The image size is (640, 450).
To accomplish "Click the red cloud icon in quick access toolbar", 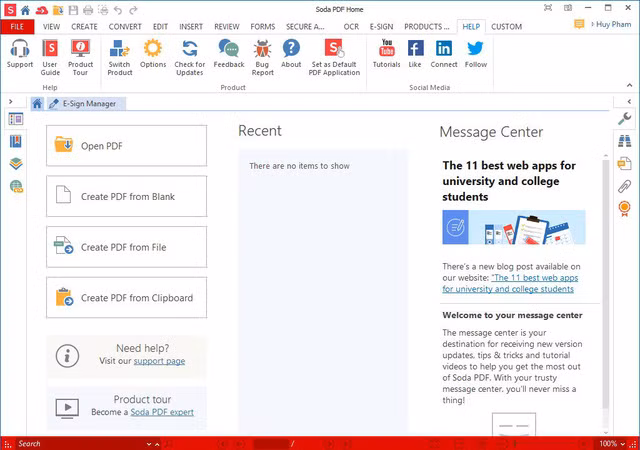I will 41,10.
